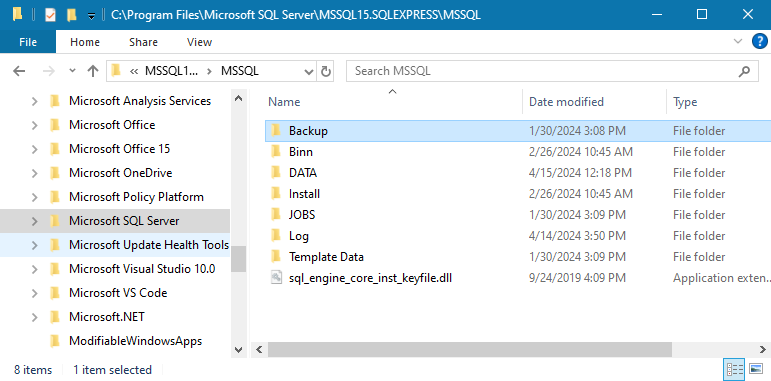Screen dimensions: 771x381
Task: Select the sql_engine_core_inst_keyfile.dll file icon
Action: click(276, 277)
